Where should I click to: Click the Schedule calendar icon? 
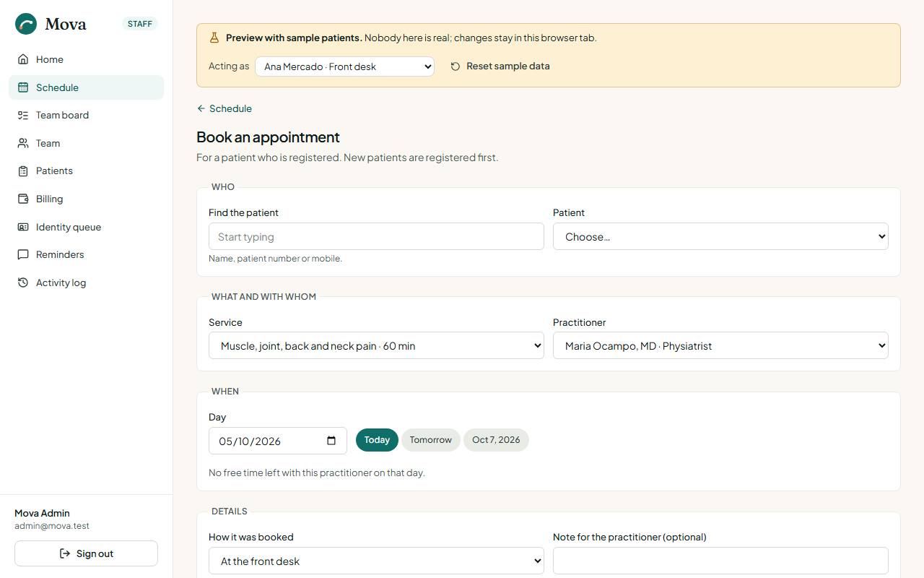pos(23,87)
